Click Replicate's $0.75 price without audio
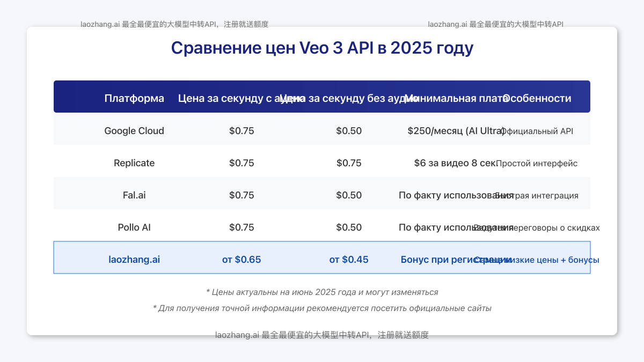The image size is (644, 362). 349,163
